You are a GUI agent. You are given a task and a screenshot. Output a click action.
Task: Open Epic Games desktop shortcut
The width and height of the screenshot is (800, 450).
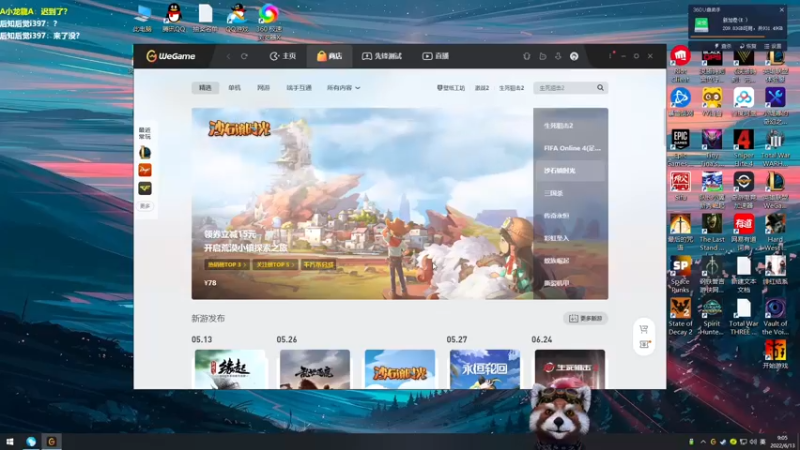(681, 148)
